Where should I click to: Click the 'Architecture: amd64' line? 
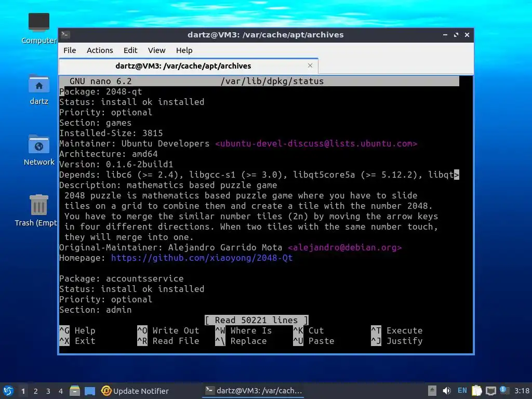(109, 154)
